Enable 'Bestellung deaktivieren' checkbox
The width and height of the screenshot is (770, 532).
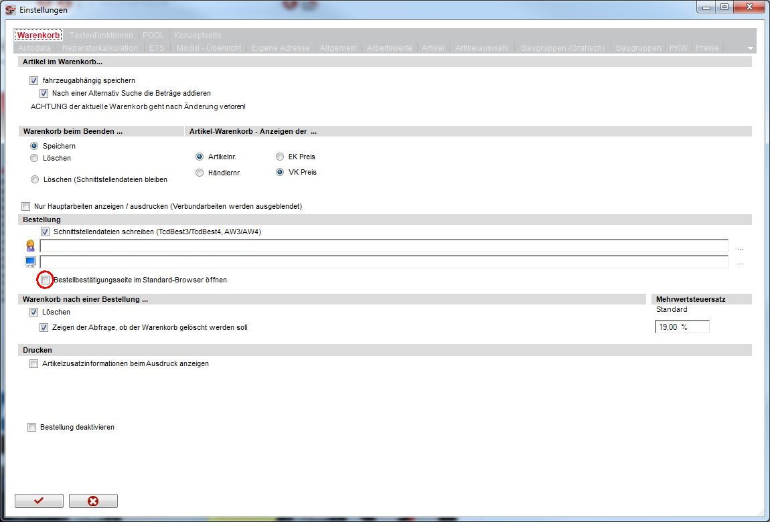coord(32,427)
